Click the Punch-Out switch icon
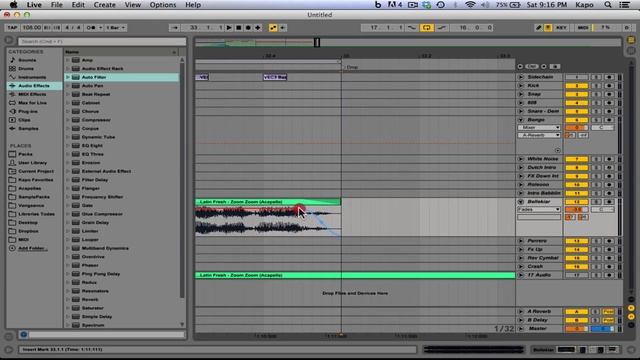The width and height of the screenshot is (640, 360). [x=441, y=28]
